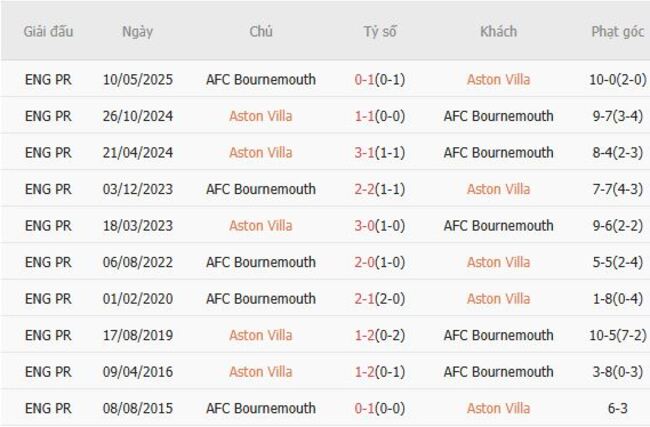Click ENG PR league in 10/05/2025 row

49,79
